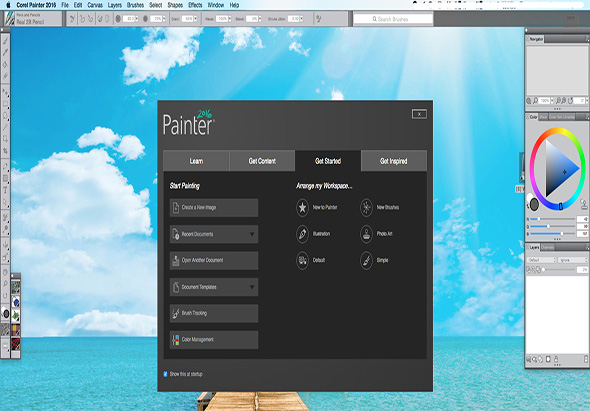Screen dimensions: 590x411
Task: Open the Ignore composite depth dropdown in Layers
Action: tap(573, 260)
